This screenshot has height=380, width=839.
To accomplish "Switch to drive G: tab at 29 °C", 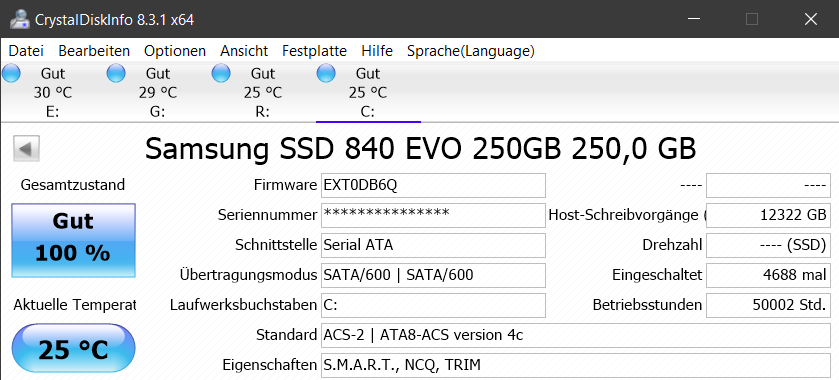I will point(157,93).
